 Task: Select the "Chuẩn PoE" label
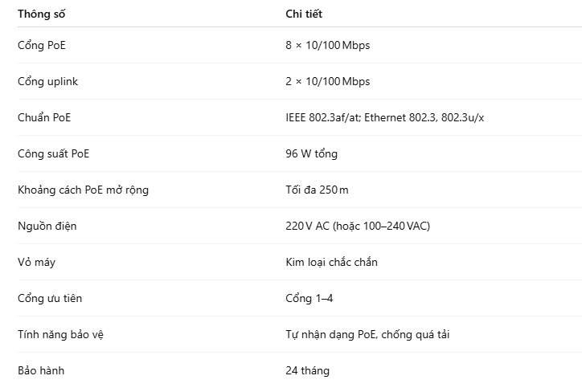44,117
